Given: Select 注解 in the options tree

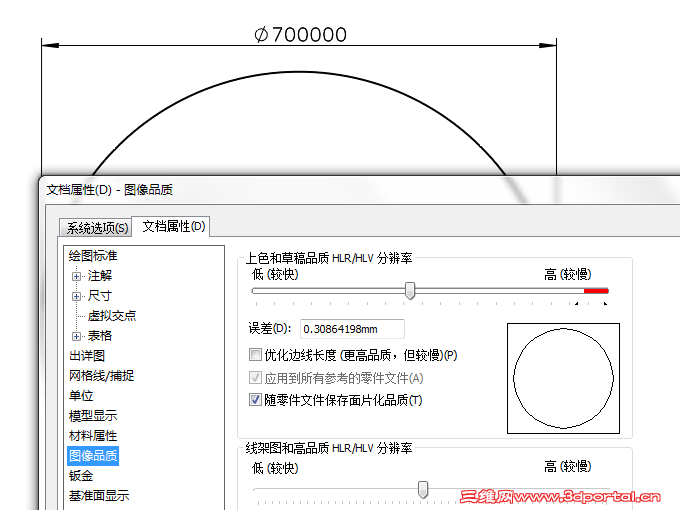Looking at the screenshot, I should pos(100,275).
